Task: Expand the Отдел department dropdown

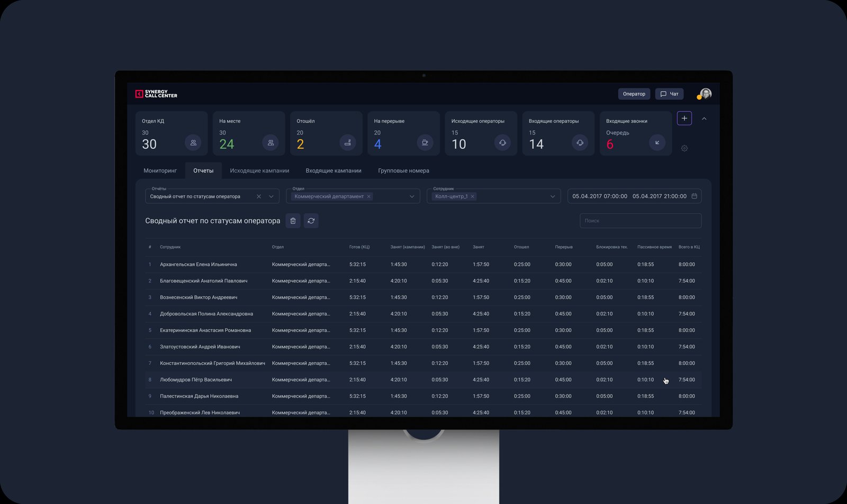Action: 412,196
